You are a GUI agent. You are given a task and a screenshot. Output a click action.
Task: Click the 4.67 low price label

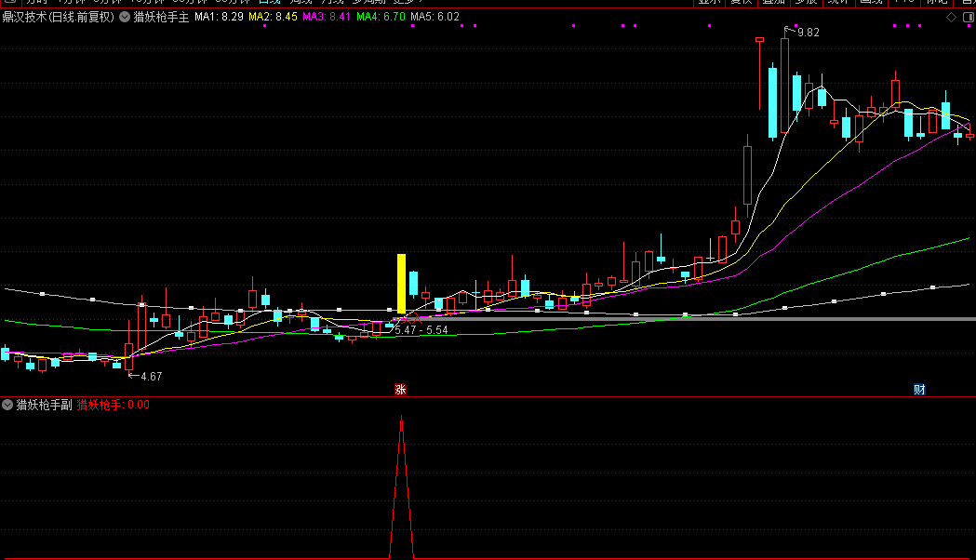click(152, 377)
